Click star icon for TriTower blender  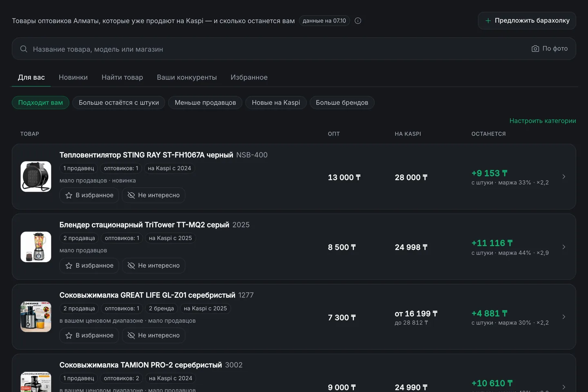pos(69,266)
